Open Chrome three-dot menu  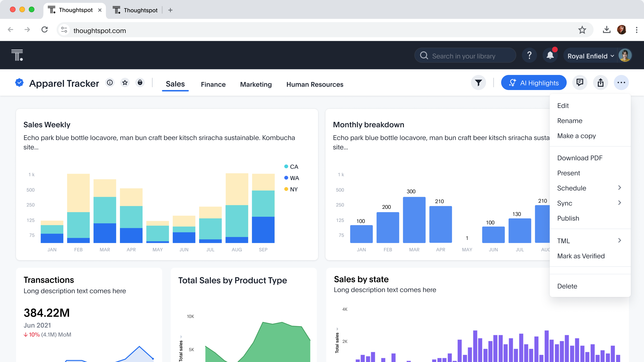(x=636, y=30)
